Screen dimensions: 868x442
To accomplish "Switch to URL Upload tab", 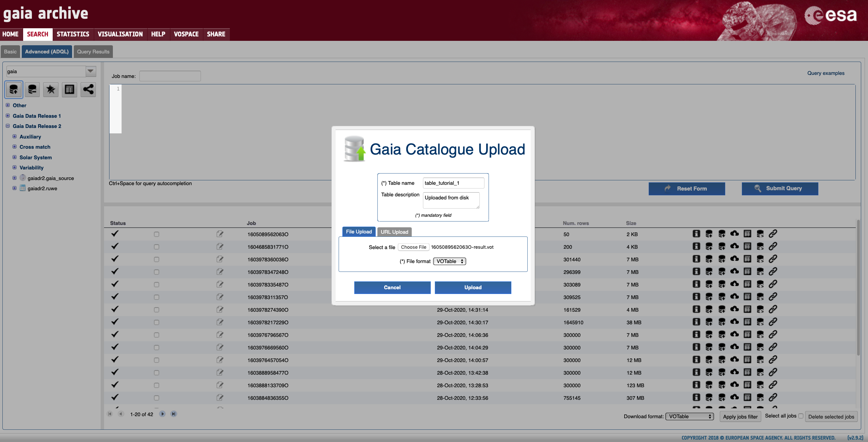I will [394, 232].
